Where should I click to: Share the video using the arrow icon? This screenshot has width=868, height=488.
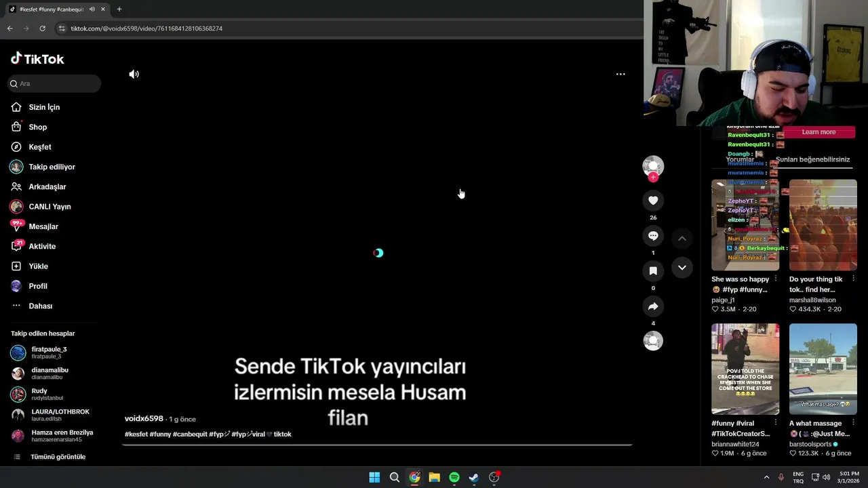653,306
